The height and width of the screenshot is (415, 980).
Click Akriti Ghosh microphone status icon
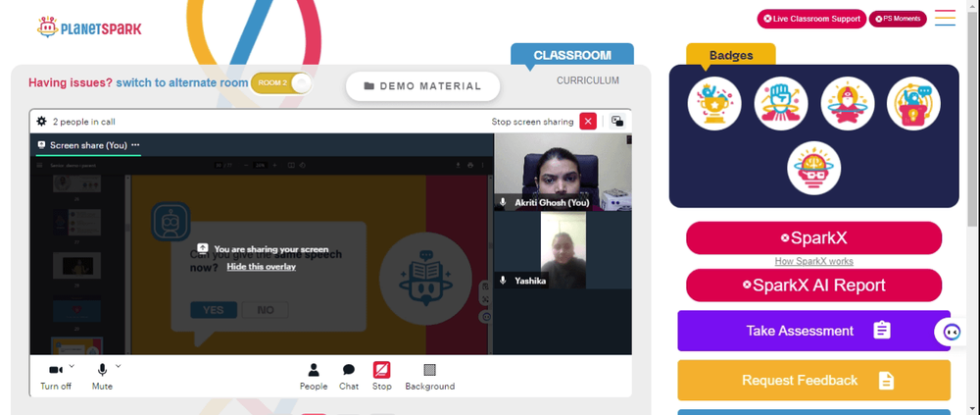(503, 203)
